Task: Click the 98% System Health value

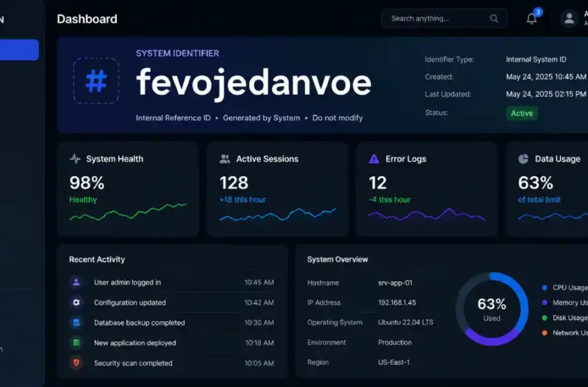Action: [86, 183]
